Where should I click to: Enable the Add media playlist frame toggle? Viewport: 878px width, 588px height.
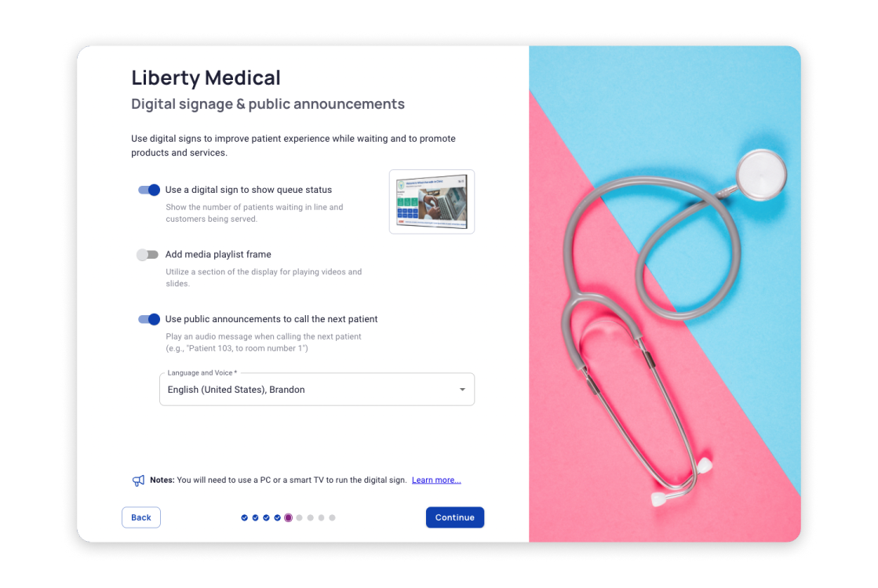148,255
